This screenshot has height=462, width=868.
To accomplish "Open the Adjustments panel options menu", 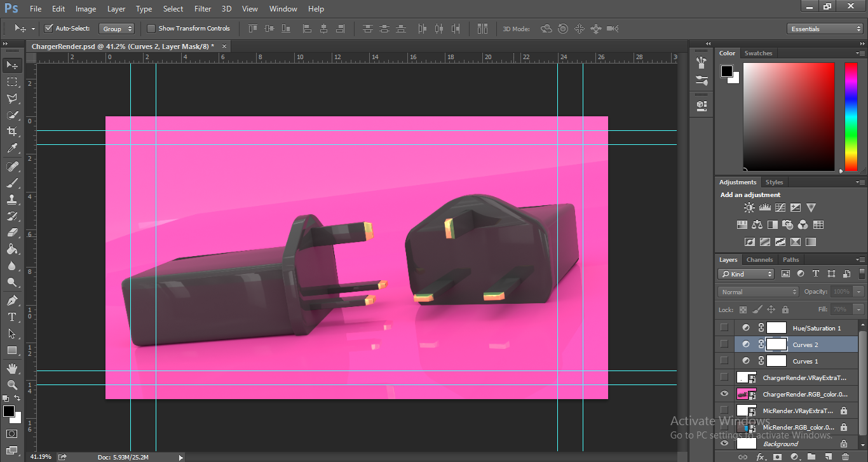I will tap(861, 182).
